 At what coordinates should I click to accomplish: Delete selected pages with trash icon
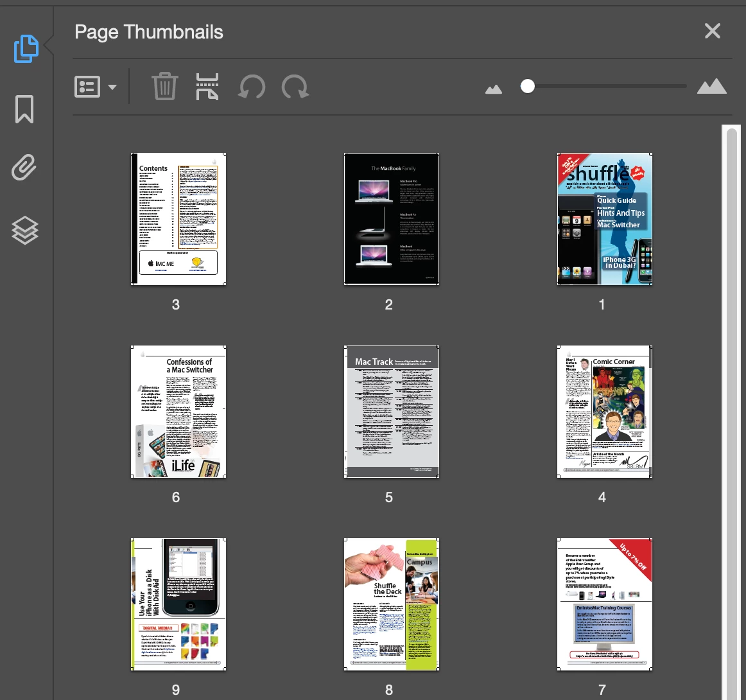pos(164,86)
